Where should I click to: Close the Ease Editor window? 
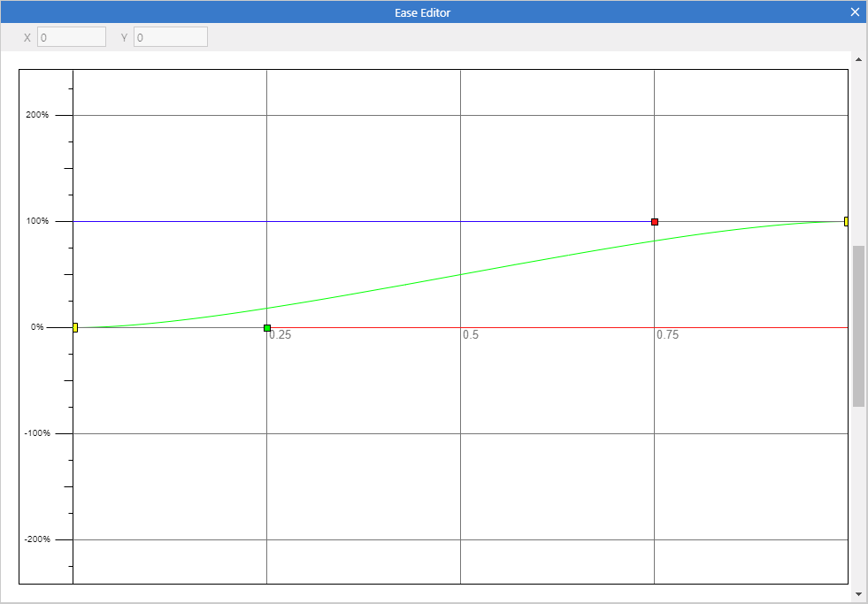click(855, 12)
